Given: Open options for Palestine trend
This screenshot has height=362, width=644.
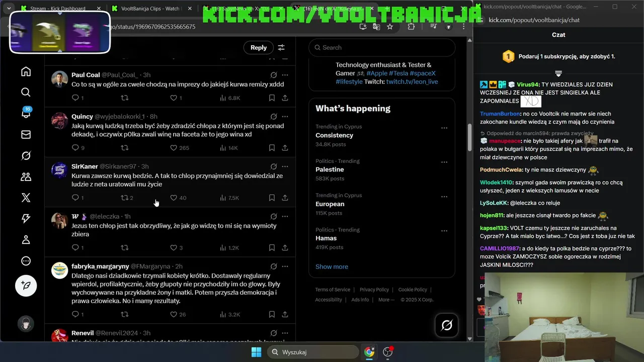Looking at the screenshot, I should coord(444,162).
